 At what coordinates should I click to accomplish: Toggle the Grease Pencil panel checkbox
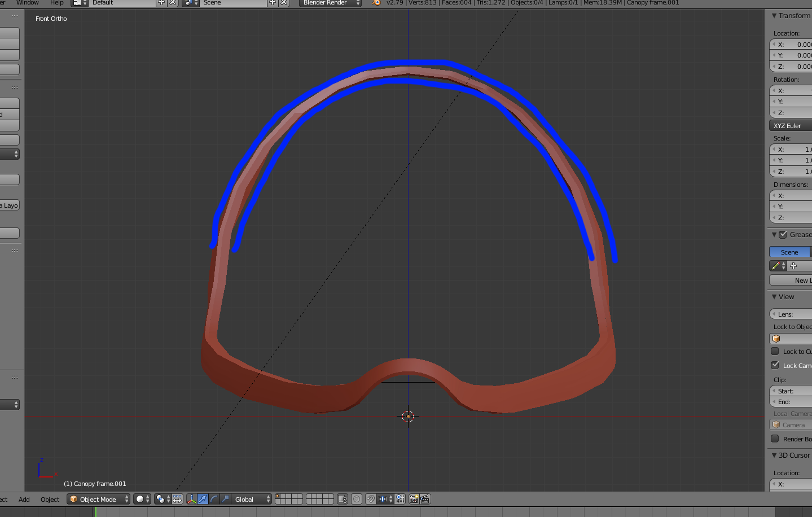pyautogui.click(x=783, y=235)
